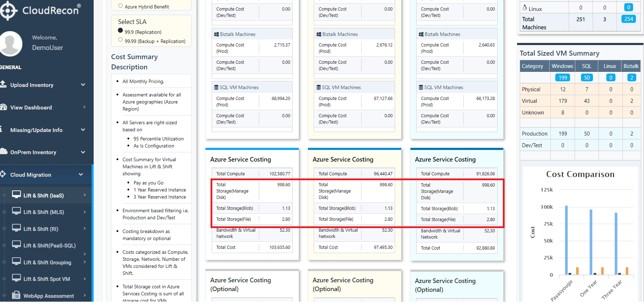Click the "Total Sized VM Summary" heading
Image resolution: width=644 pixels, height=308 pixels.
pos(559,53)
